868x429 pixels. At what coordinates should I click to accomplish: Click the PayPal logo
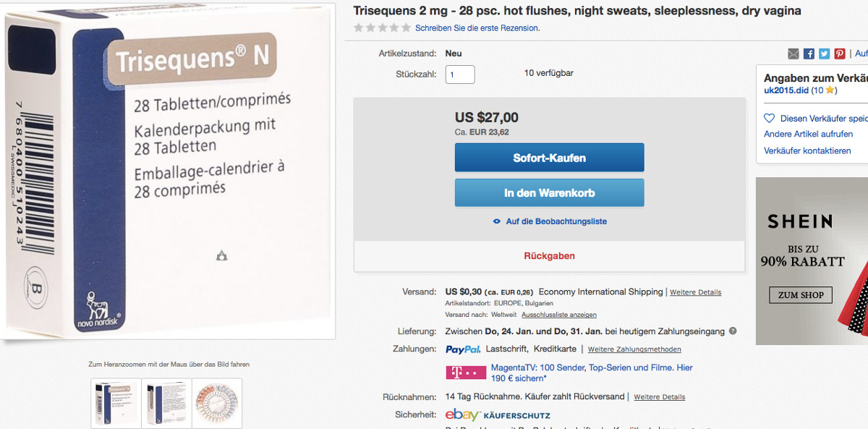coord(463,349)
